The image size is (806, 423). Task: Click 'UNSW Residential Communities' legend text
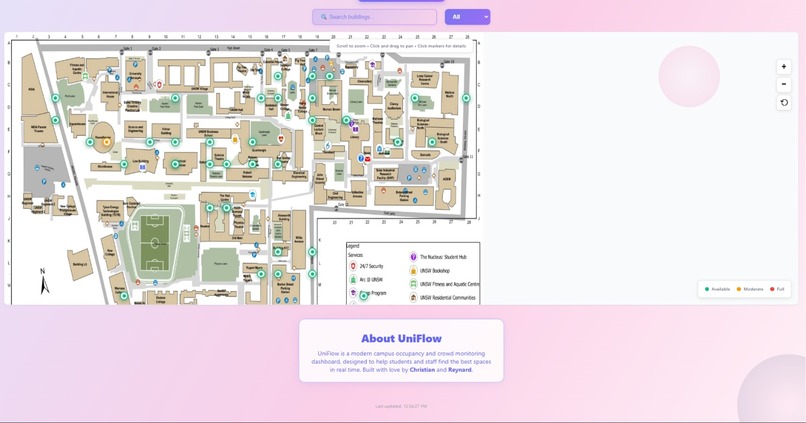[448, 298]
